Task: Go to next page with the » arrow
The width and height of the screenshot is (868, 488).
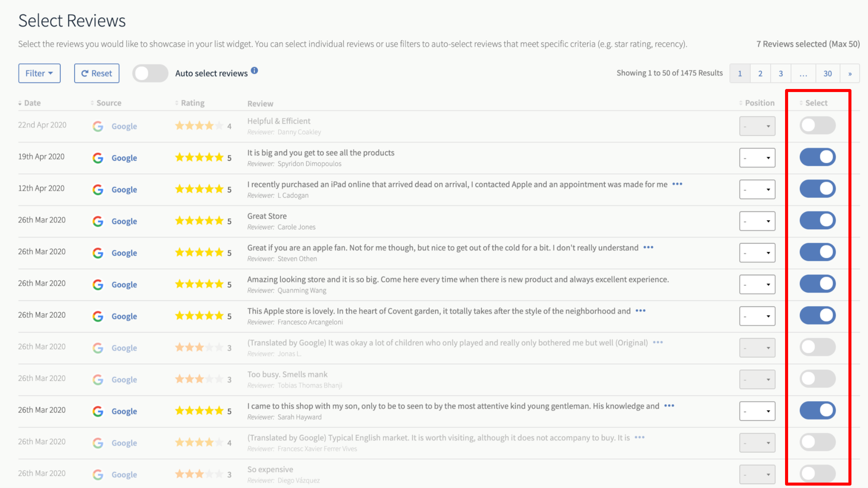Action: point(850,73)
